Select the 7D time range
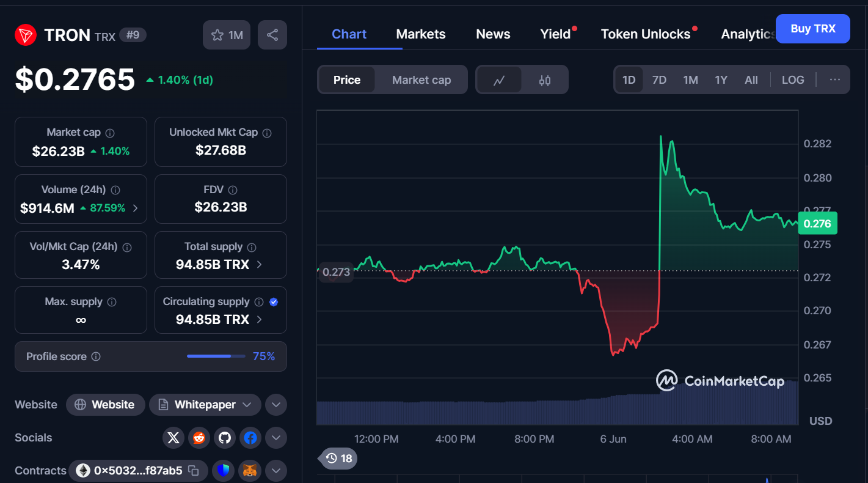 [659, 80]
